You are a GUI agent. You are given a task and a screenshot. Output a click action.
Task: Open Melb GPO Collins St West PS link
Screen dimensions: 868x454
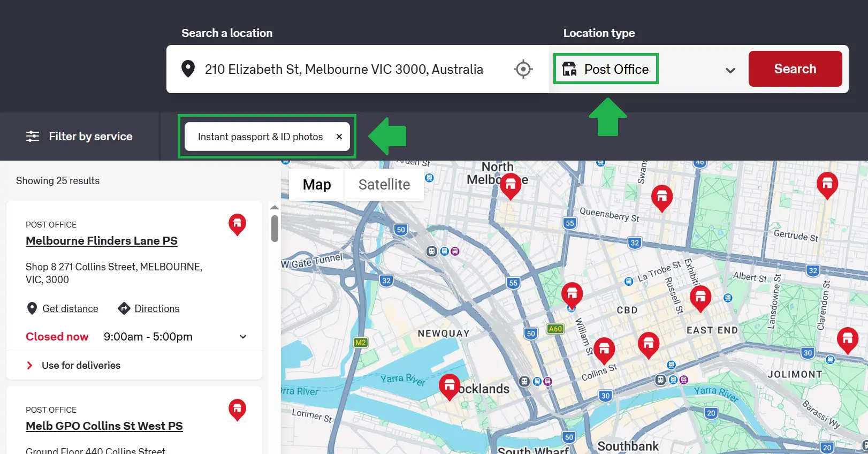point(104,426)
